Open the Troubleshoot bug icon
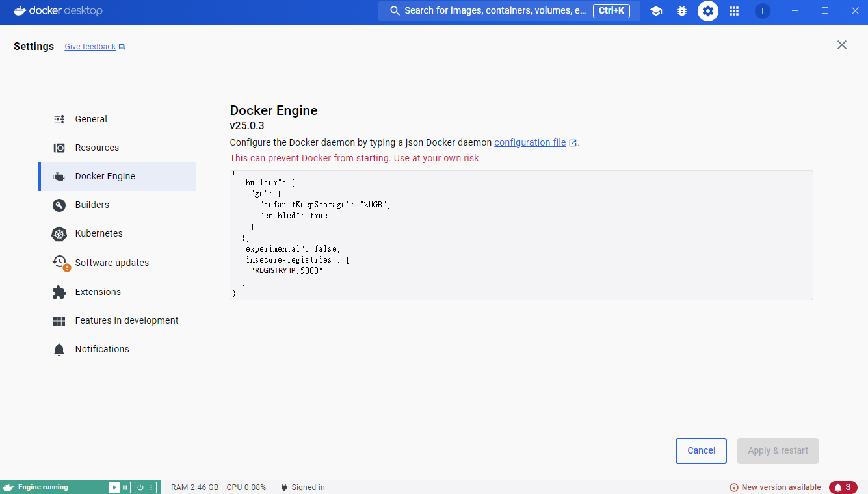This screenshot has height=494, width=868. coord(682,11)
